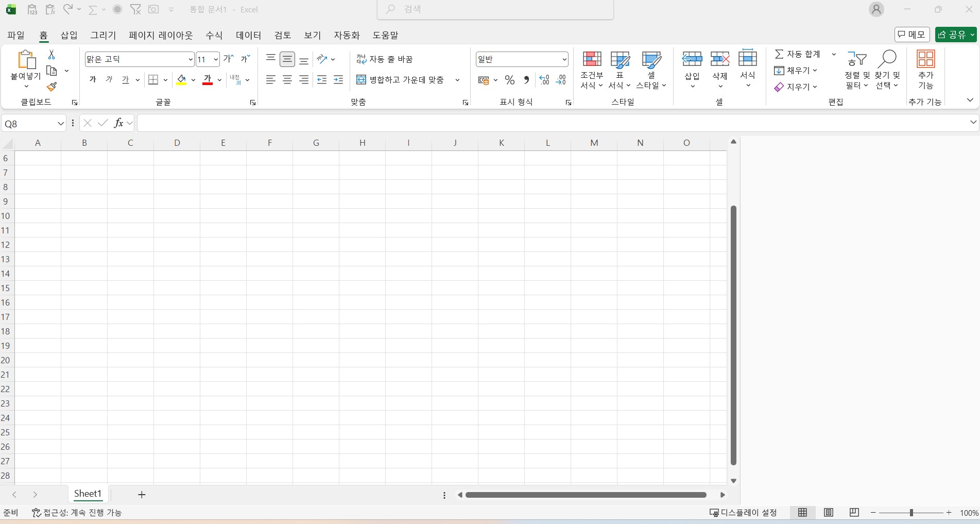Click the Paste (붙여넣기) clipboard icon

(x=26, y=60)
